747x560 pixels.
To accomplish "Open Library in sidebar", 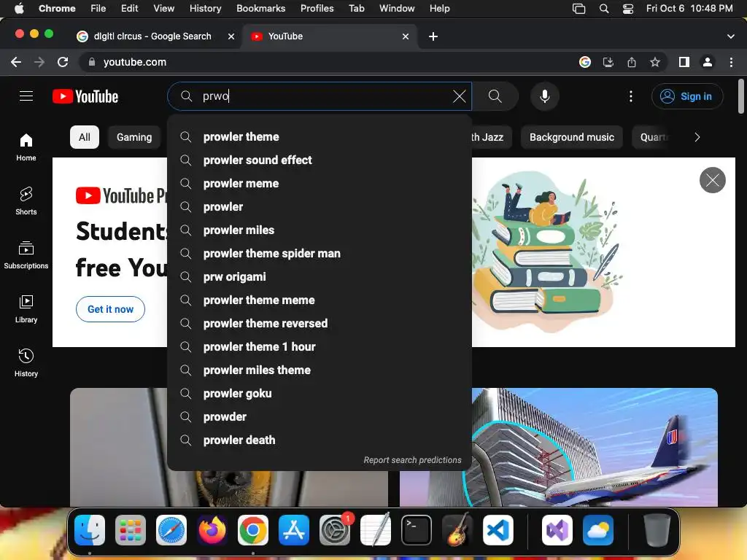I will 26,309.
